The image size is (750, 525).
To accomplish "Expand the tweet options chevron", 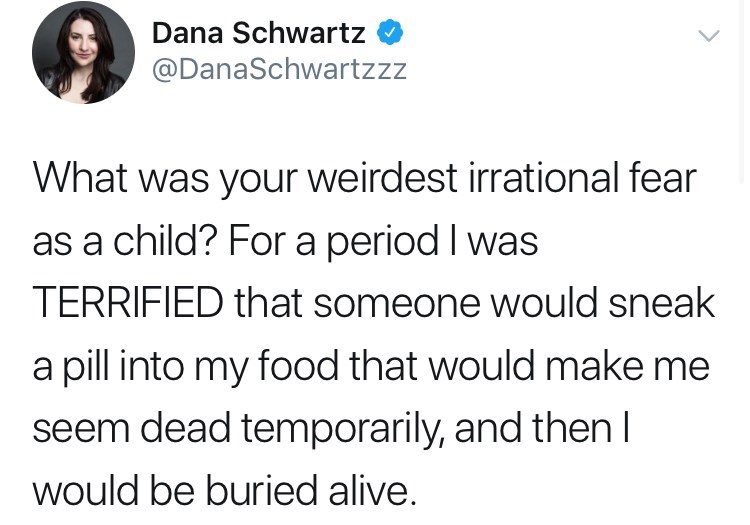I will pyautogui.click(x=708, y=36).
